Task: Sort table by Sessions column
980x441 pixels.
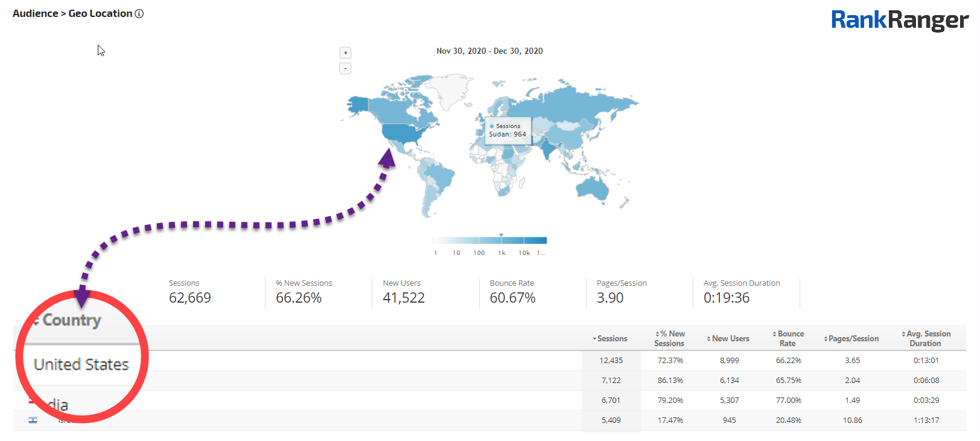Action: pyautogui.click(x=611, y=339)
